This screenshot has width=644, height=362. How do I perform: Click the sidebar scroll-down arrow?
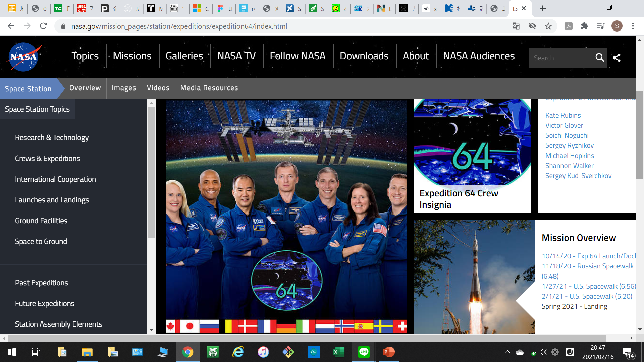tap(151, 330)
